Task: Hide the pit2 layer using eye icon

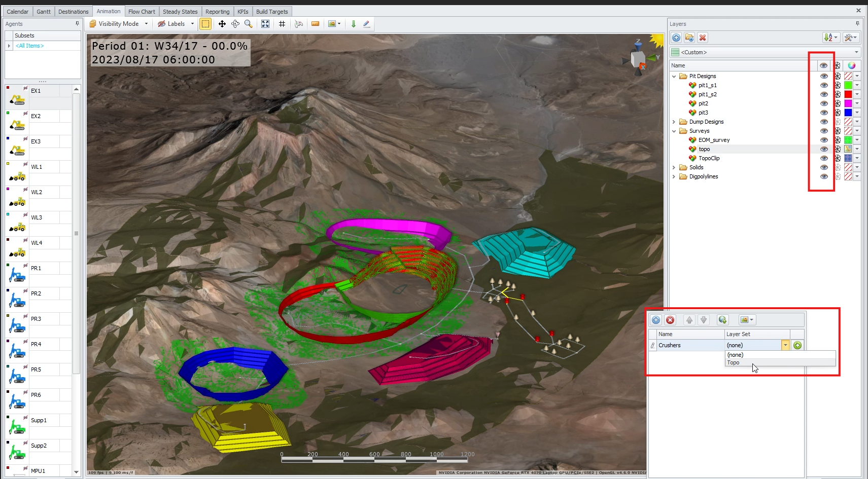Action: pos(824,103)
